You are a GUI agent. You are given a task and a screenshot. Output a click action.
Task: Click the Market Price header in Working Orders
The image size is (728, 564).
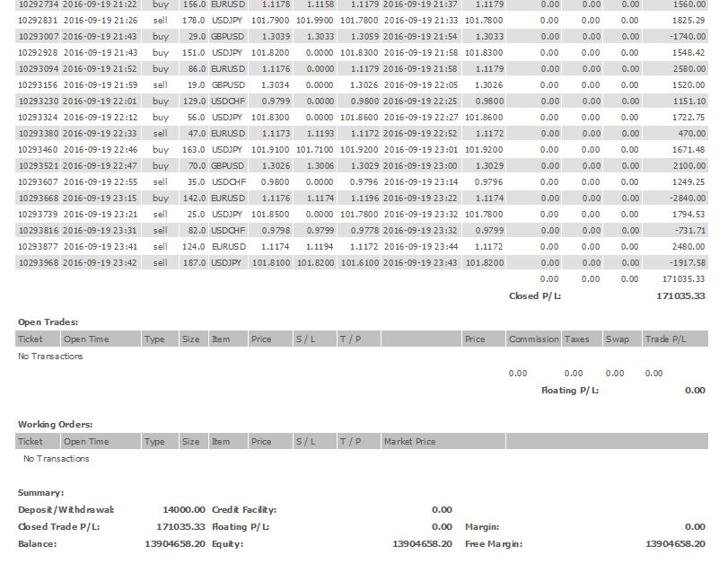click(x=409, y=441)
